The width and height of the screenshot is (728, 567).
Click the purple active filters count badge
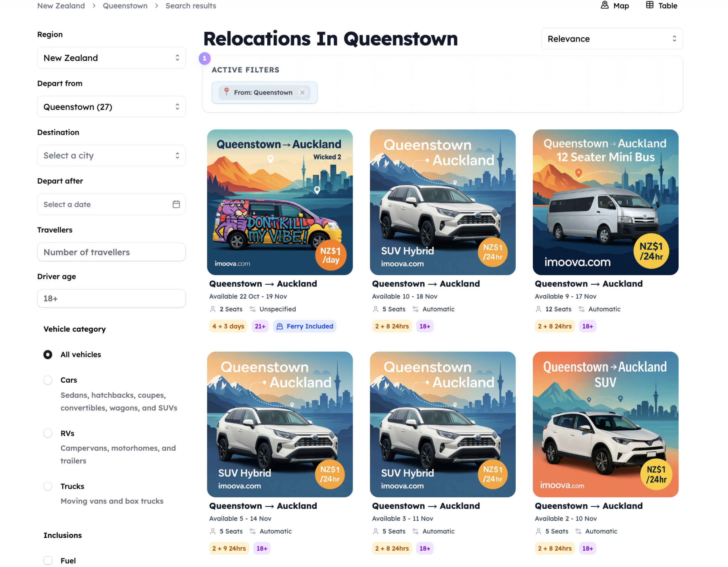coord(204,58)
